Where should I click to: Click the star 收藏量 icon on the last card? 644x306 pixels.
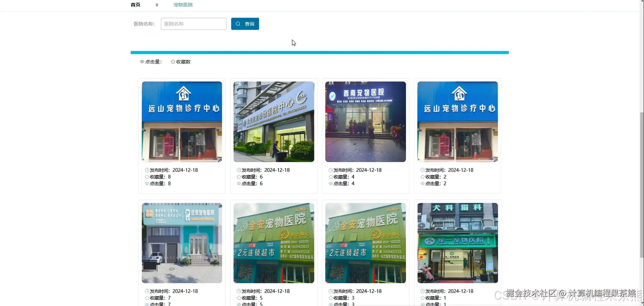pyautogui.click(x=422, y=298)
